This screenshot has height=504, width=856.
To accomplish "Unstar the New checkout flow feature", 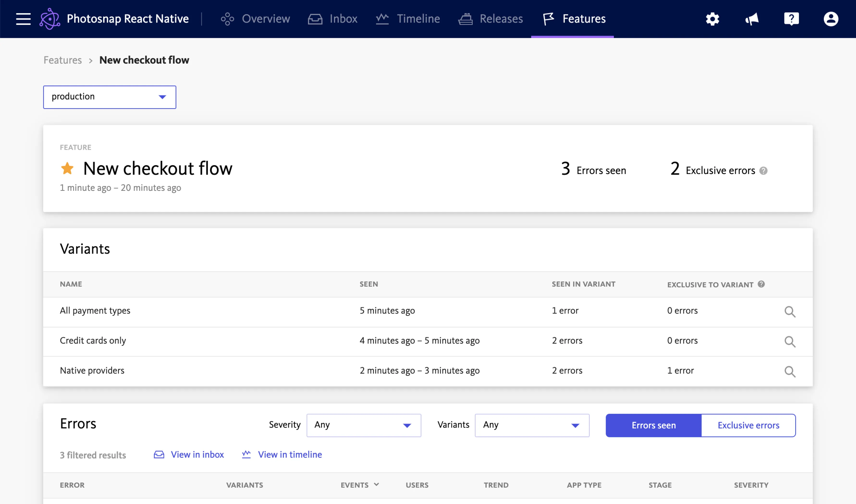I will tap(67, 168).
